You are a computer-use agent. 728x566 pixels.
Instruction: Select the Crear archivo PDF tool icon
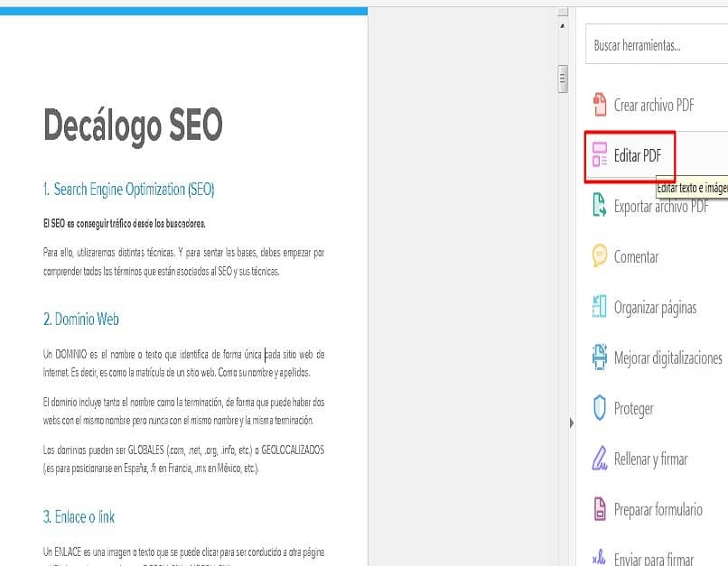(600, 105)
